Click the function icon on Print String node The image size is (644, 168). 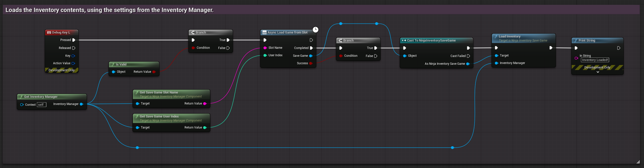point(575,40)
